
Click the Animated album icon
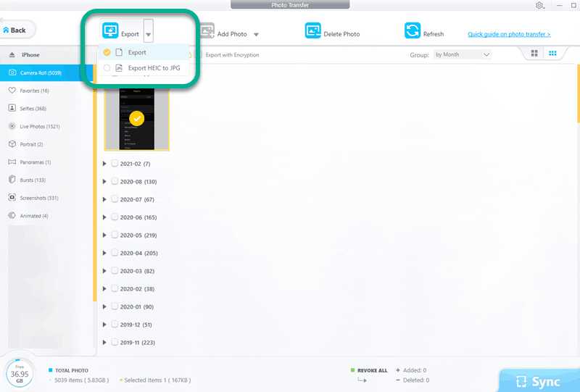[x=12, y=215]
